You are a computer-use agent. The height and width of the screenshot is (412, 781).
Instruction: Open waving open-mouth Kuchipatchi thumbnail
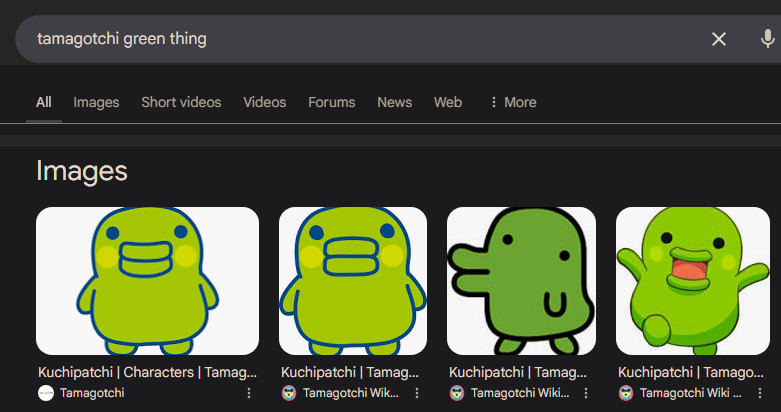693,281
